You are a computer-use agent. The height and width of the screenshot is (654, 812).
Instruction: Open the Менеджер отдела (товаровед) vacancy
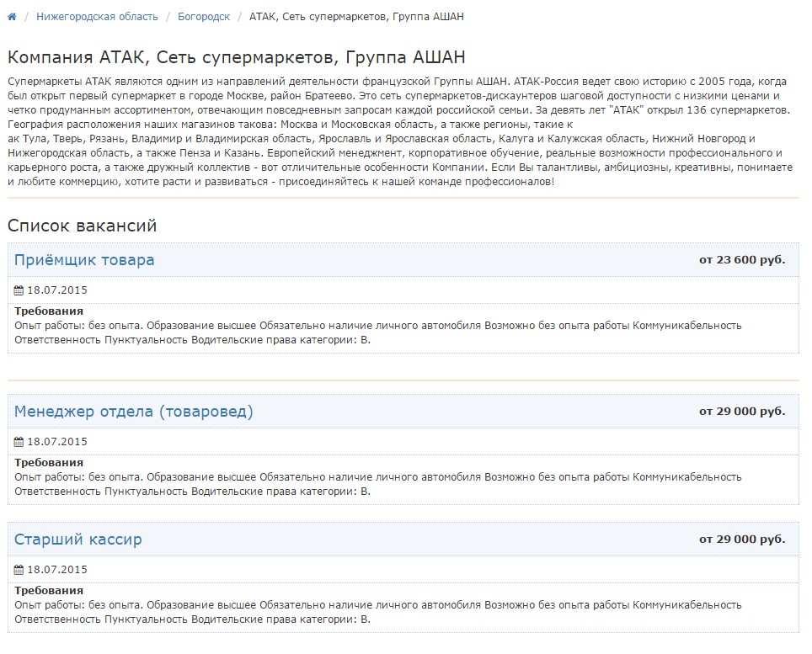133,412
